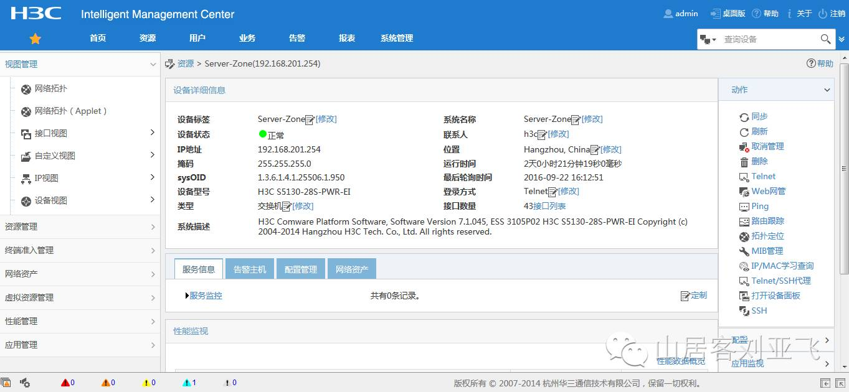Screen dimensions: 849x392
Task: Click the 网络拓扑 topology icon in sidebar
Action: pyautogui.click(x=25, y=89)
